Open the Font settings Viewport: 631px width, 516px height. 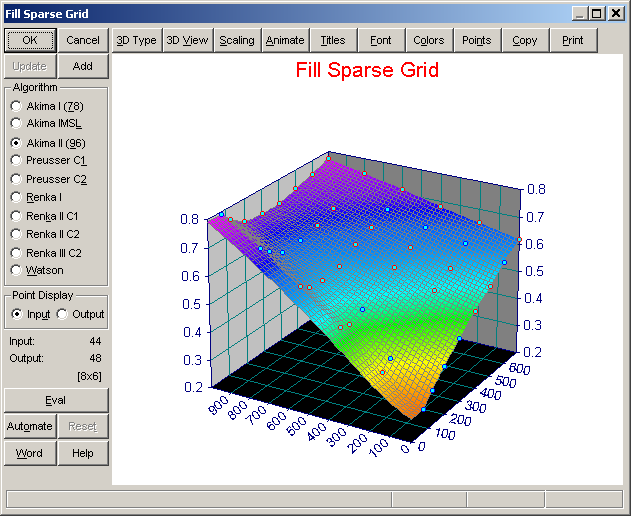pos(381,40)
